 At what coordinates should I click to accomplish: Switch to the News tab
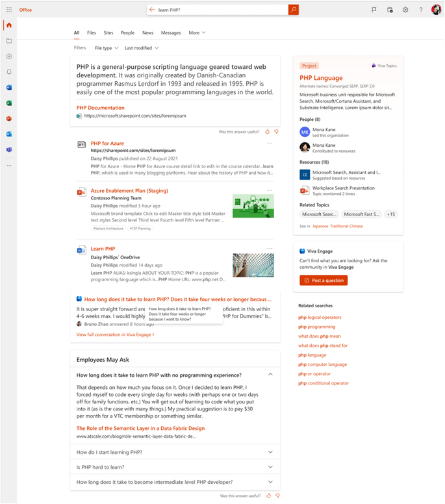[147, 32]
